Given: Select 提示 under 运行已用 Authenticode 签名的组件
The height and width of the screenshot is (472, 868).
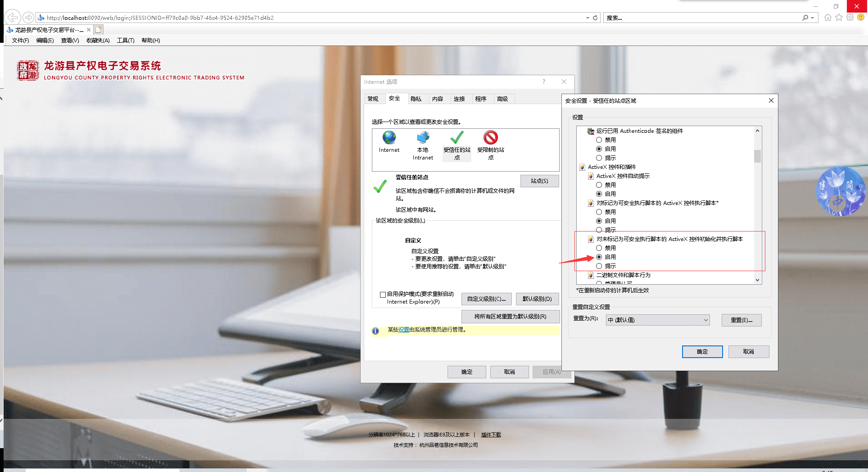Looking at the screenshot, I should [599, 158].
